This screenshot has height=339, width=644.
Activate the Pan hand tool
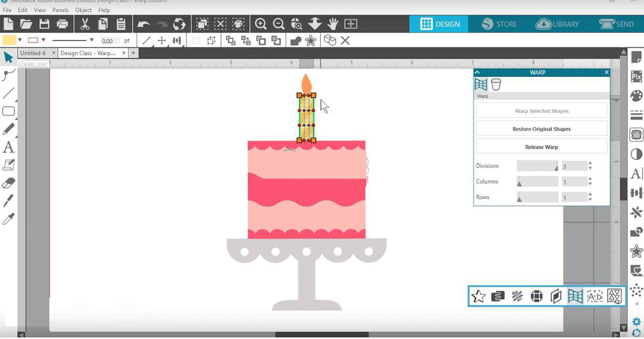(x=333, y=24)
